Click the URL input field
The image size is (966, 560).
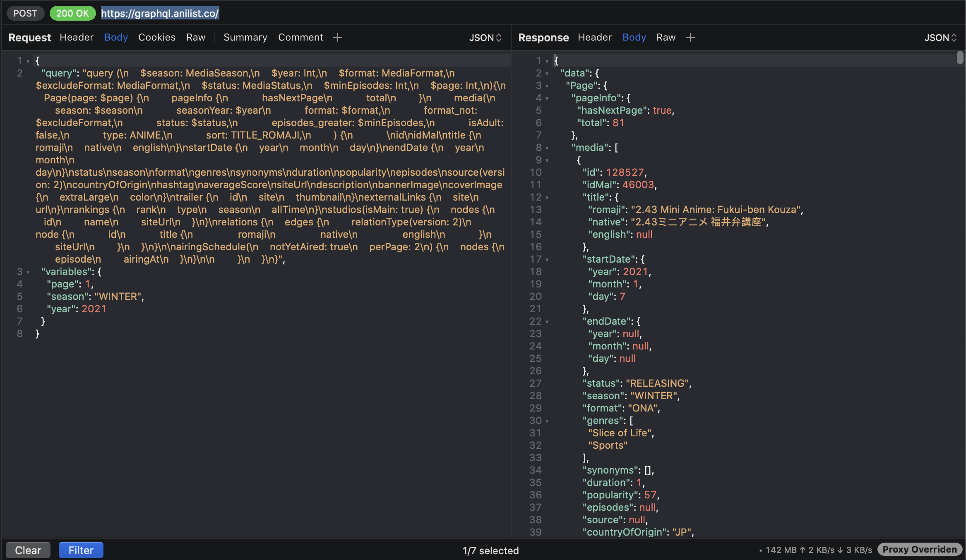click(x=159, y=13)
